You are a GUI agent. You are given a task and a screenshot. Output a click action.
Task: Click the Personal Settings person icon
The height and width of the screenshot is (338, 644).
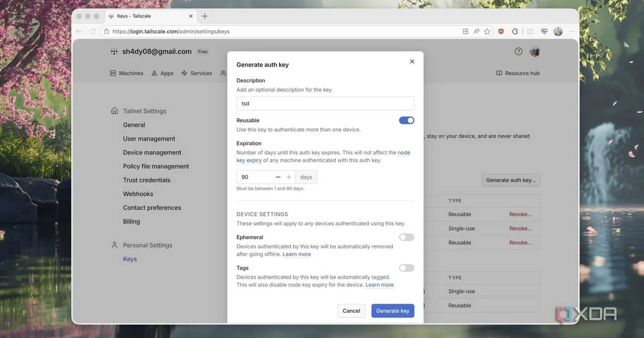click(114, 245)
